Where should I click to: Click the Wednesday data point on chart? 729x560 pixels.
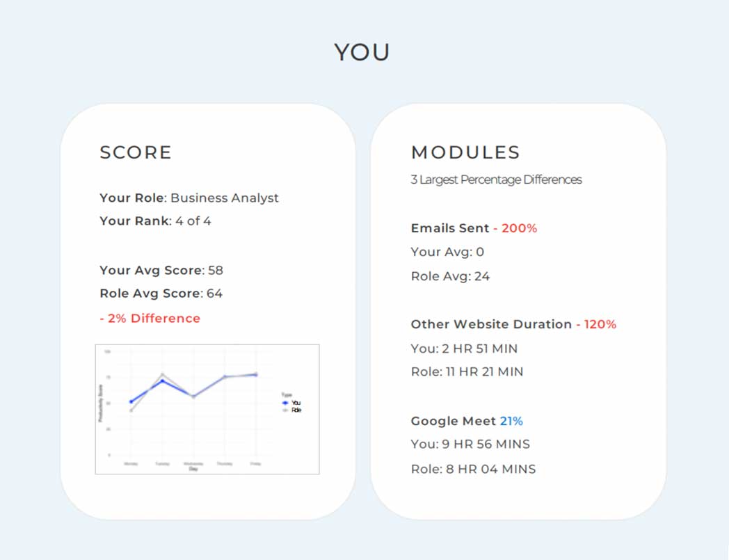click(x=193, y=397)
